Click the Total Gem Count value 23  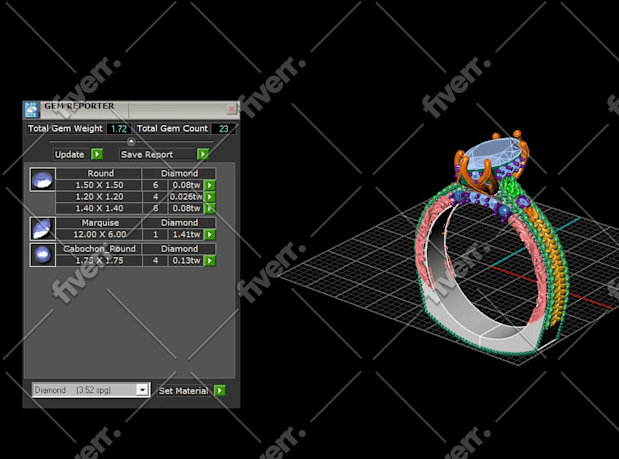[x=224, y=129]
